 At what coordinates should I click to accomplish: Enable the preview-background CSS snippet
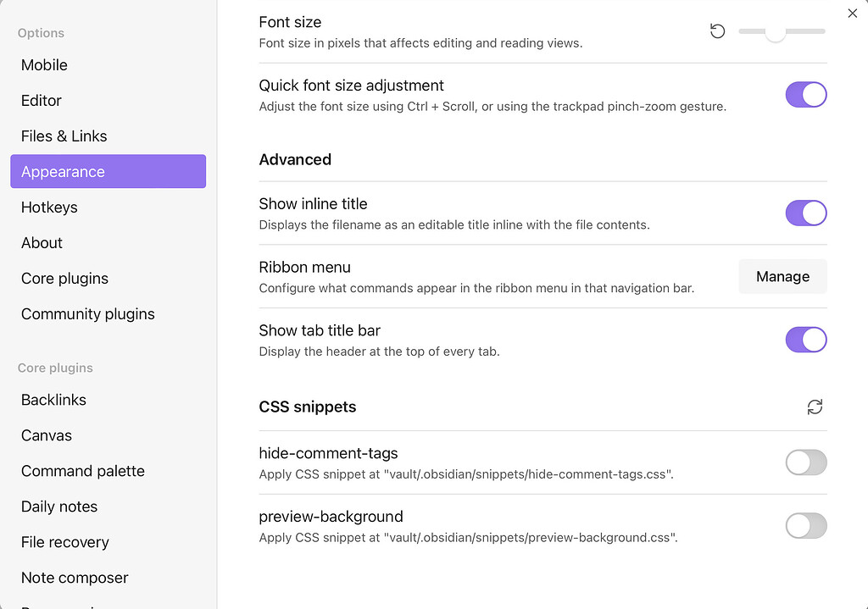(x=805, y=526)
